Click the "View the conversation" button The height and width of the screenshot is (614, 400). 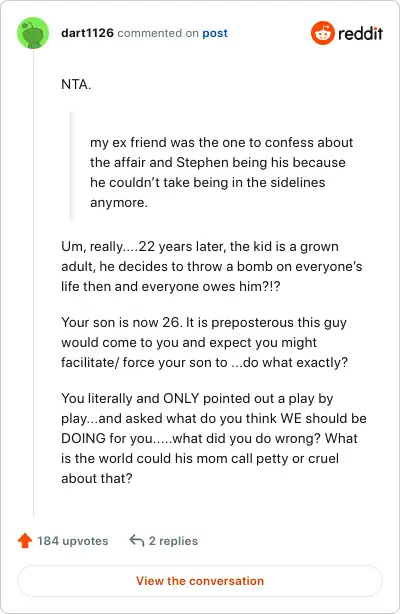click(x=200, y=581)
